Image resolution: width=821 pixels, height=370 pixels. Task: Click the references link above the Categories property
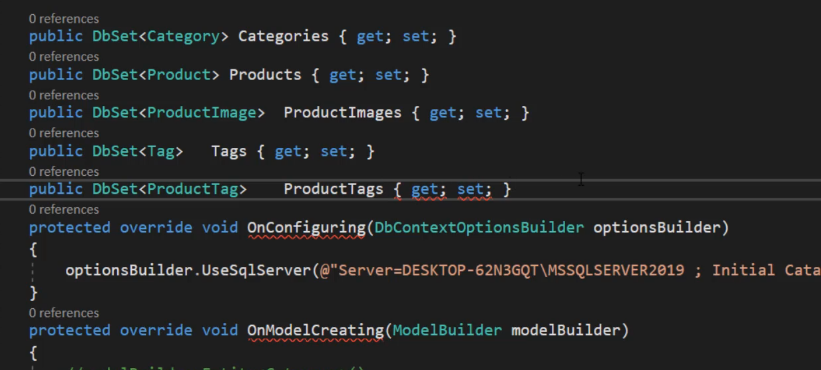(x=64, y=19)
